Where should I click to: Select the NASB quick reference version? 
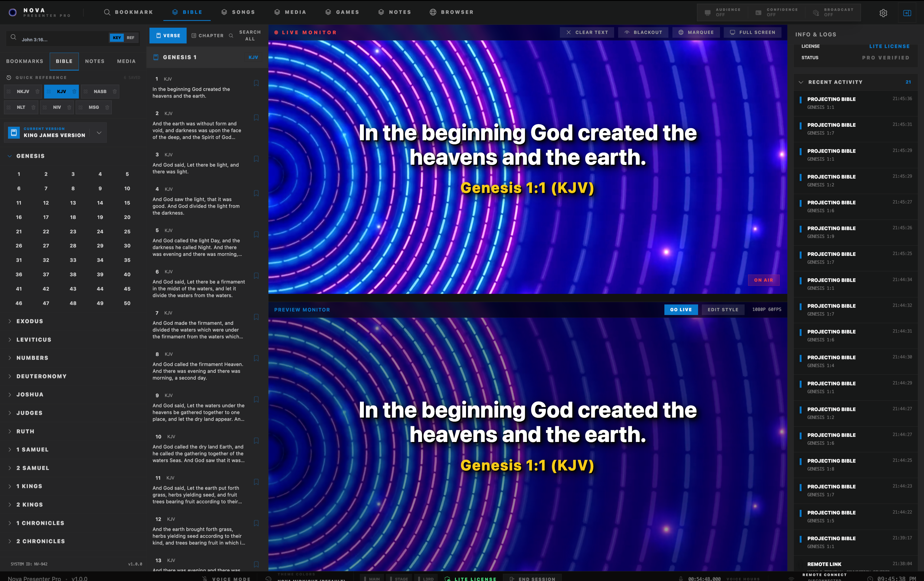100,92
